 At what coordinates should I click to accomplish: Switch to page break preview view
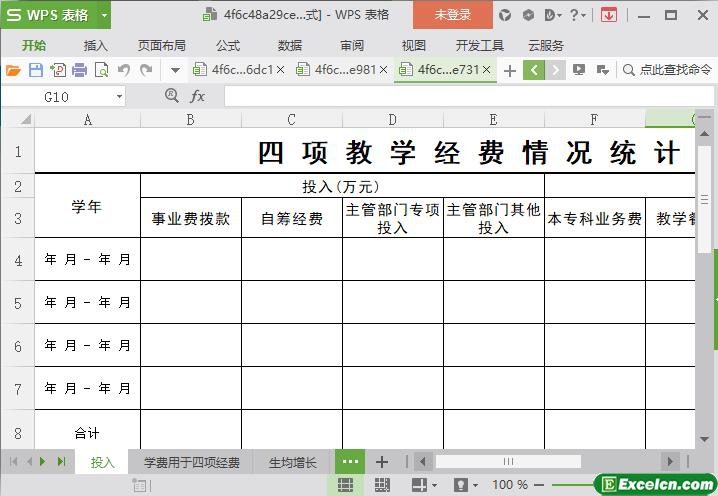(x=381, y=485)
